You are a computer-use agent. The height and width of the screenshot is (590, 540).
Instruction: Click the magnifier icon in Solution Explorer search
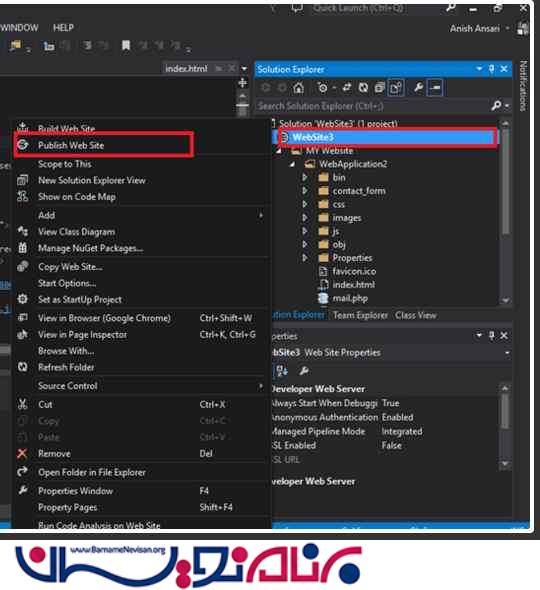pyautogui.click(x=496, y=106)
